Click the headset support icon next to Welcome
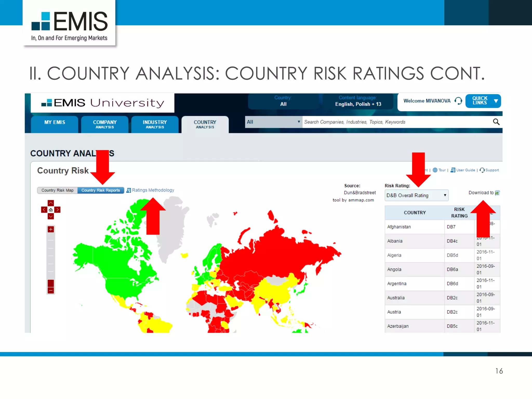 pos(458,101)
